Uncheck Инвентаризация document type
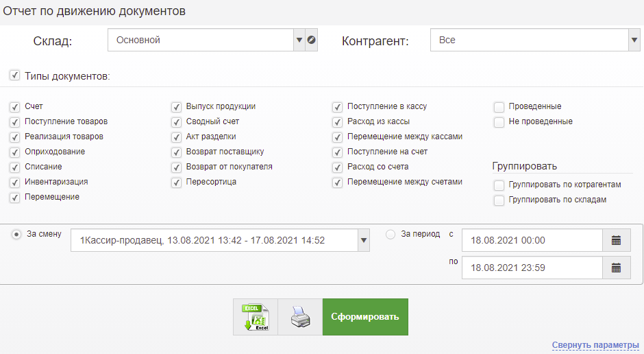The width and height of the screenshot is (644, 354). (14, 182)
